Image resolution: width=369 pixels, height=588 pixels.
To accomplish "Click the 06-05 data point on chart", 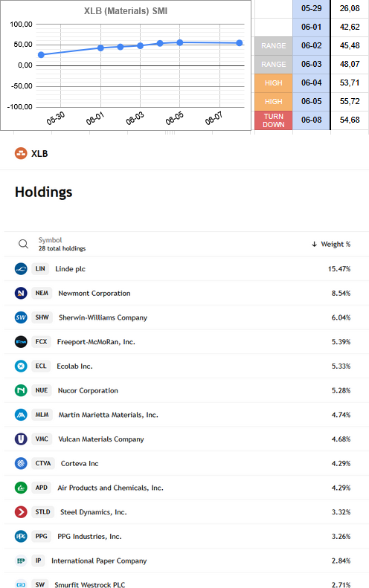I will pyautogui.click(x=180, y=43).
